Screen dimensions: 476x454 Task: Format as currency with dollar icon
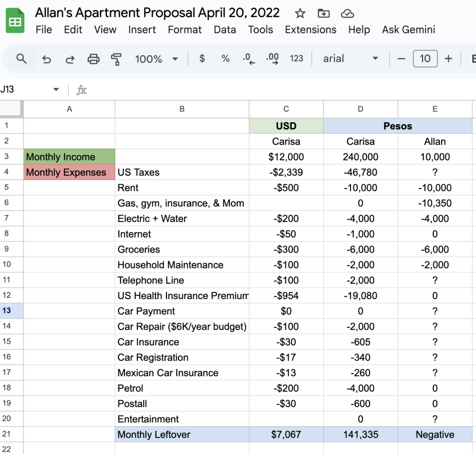click(x=202, y=59)
